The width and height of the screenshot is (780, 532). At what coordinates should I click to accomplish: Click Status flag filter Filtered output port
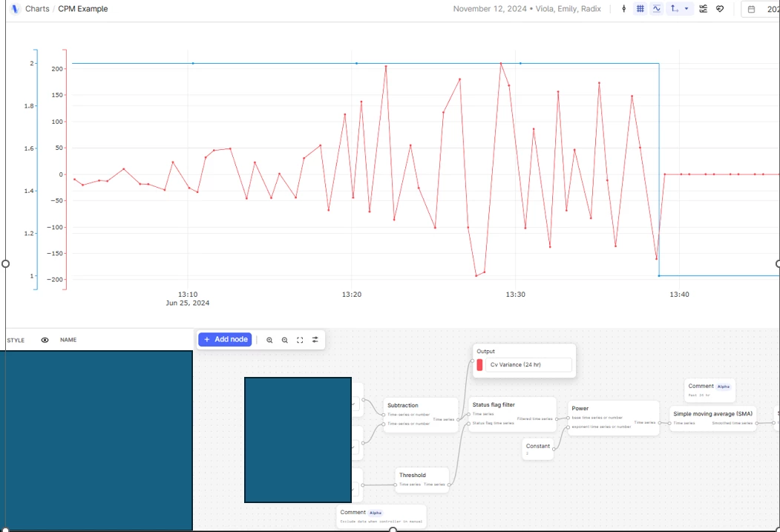557,419
